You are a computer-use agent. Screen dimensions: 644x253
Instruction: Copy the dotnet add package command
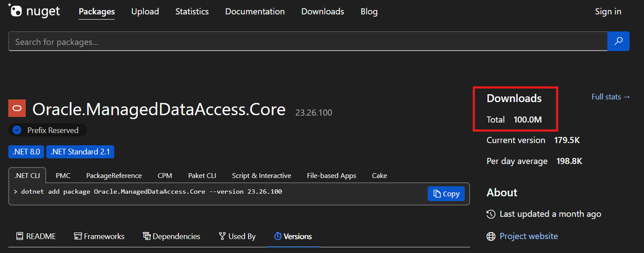pyautogui.click(x=446, y=194)
